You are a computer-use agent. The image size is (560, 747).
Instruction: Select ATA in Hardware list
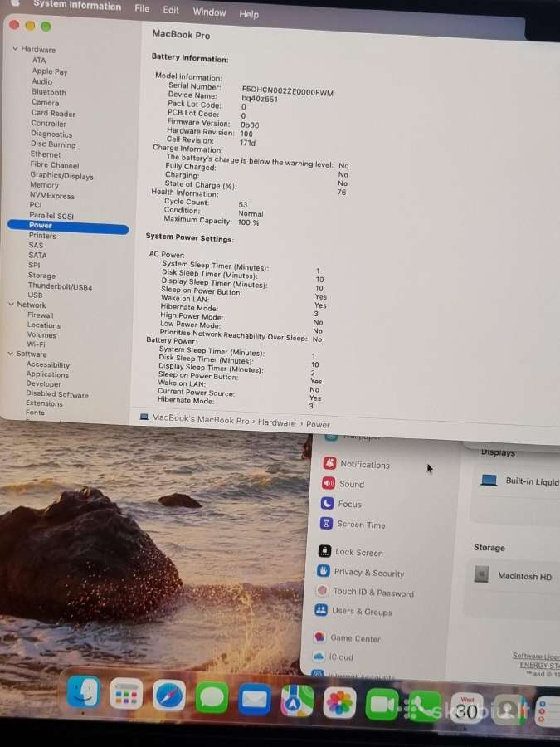pyautogui.click(x=39, y=60)
